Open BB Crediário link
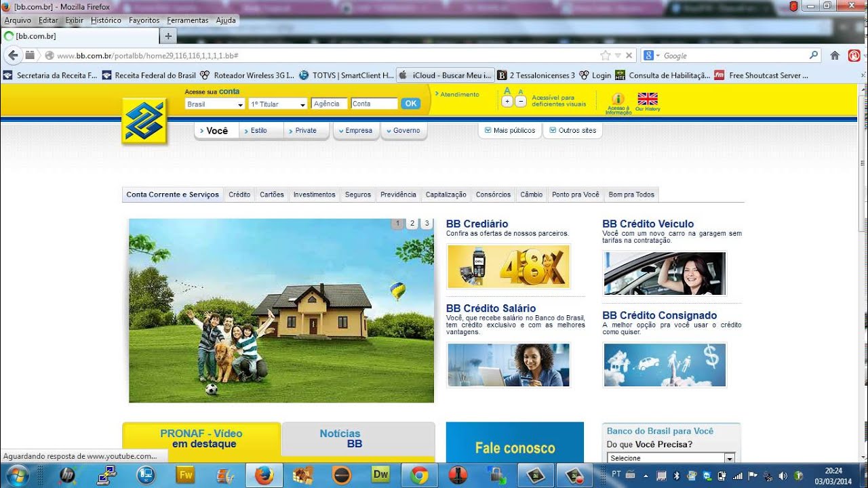The width and height of the screenshot is (868, 488). coord(477,224)
